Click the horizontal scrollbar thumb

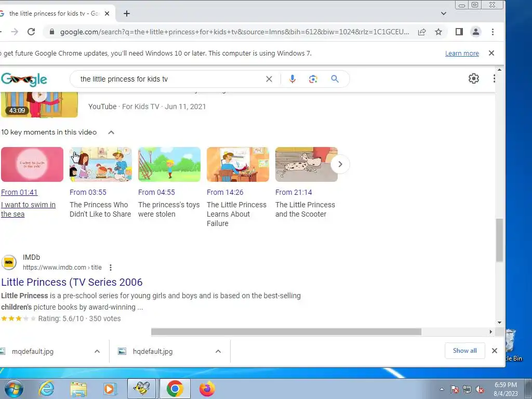pyautogui.click(x=286, y=332)
